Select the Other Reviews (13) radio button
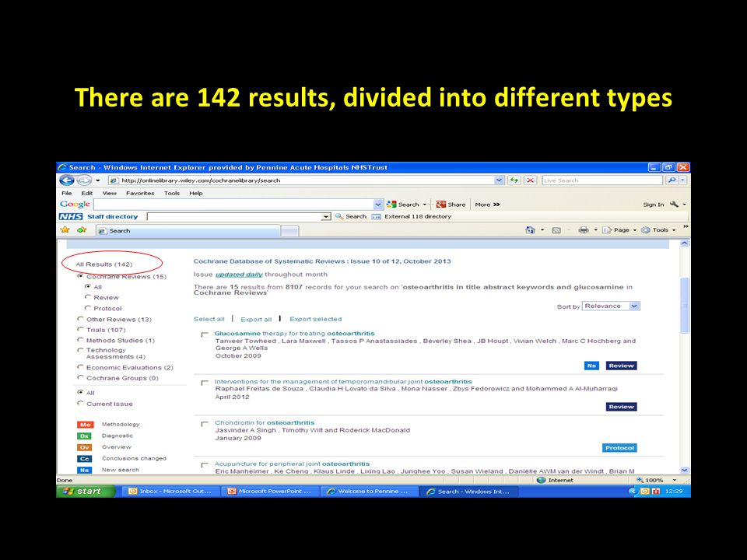Screen dimensions: 747x560 (x=80, y=319)
